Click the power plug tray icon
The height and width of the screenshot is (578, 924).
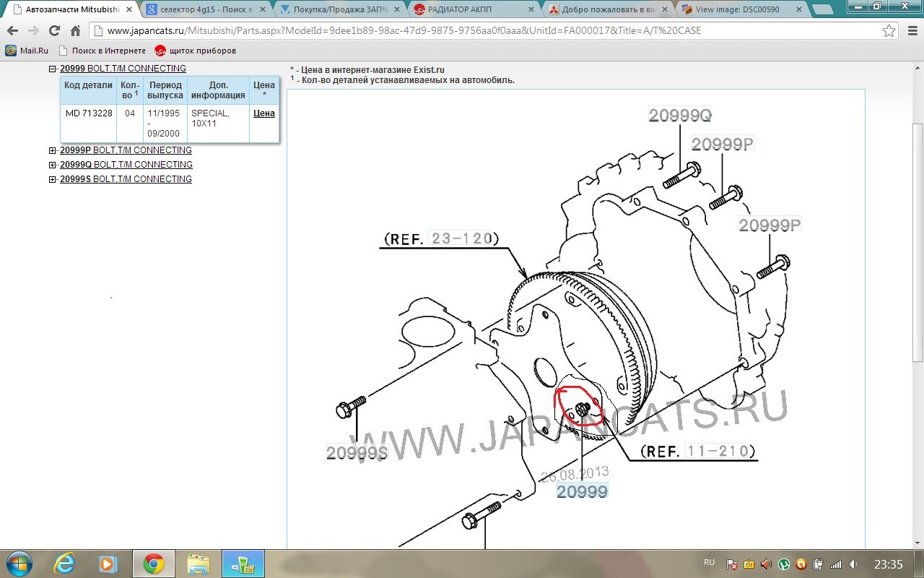pyautogui.click(x=819, y=564)
